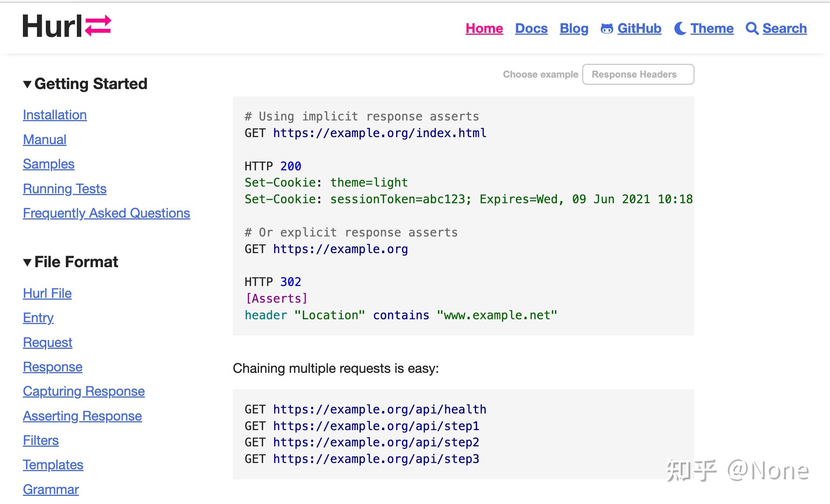Collapse the File Format section triangle

(x=27, y=262)
